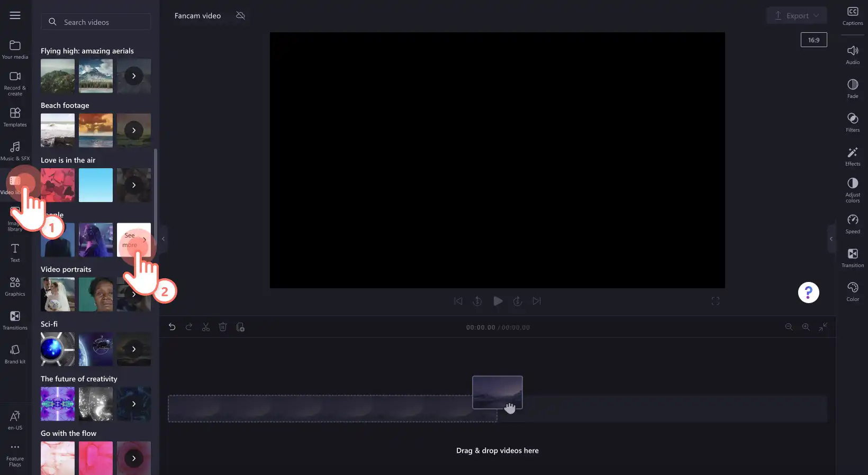The width and height of the screenshot is (868, 475).
Task: Open the Captions panel
Action: [853, 16]
